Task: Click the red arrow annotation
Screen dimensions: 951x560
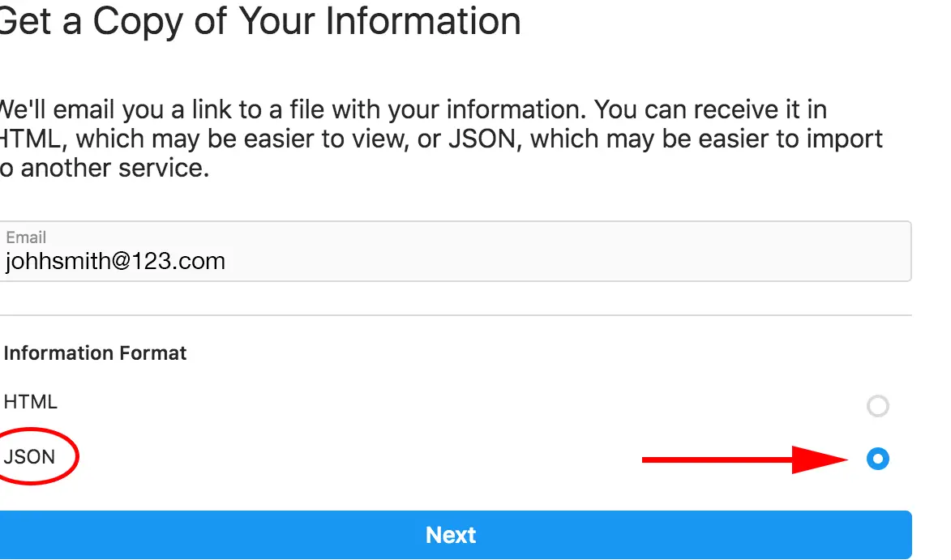Action: 745,460
